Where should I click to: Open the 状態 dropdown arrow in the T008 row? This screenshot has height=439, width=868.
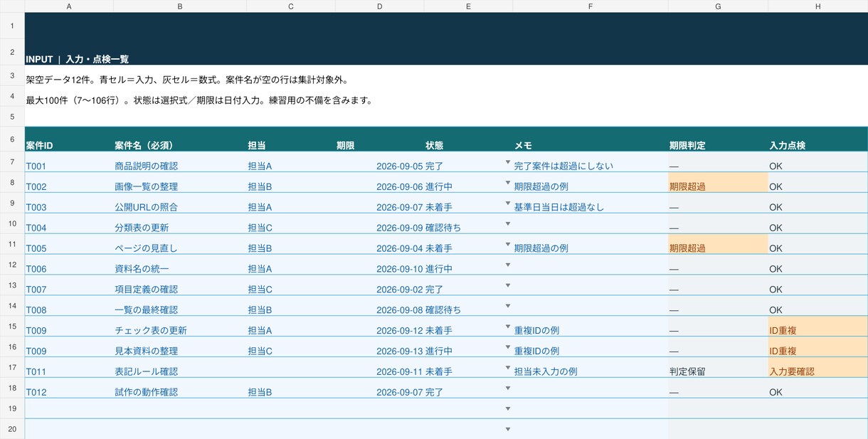pos(508,307)
